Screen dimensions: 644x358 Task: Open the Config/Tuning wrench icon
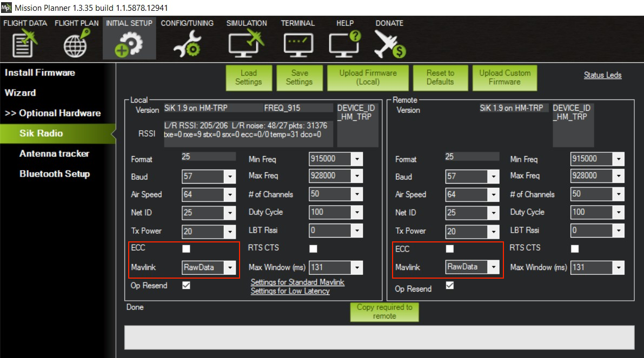[x=187, y=44]
